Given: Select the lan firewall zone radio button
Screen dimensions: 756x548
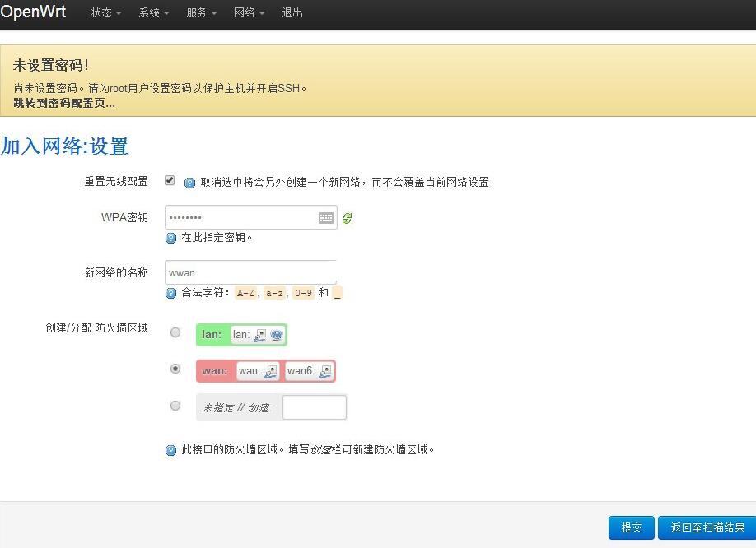Looking at the screenshot, I should pyautogui.click(x=175, y=332).
